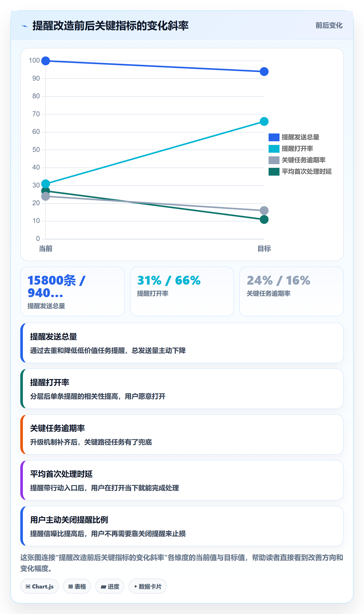Open the 24% / 16% stat card
364x614 pixels.
291,291
